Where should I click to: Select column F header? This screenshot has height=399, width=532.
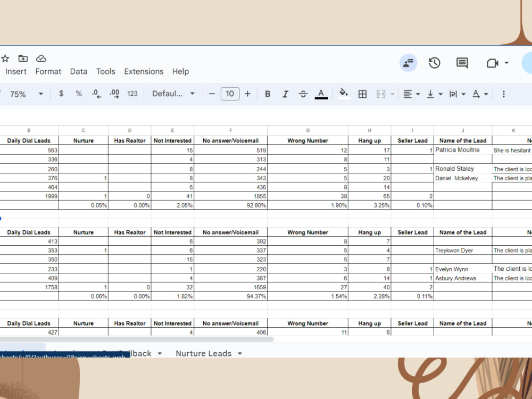click(x=231, y=130)
